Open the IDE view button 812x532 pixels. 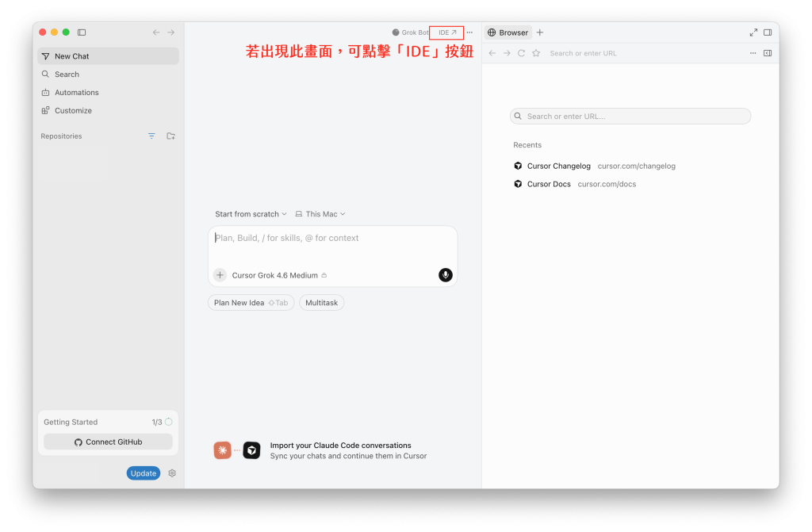pos(447,33)
